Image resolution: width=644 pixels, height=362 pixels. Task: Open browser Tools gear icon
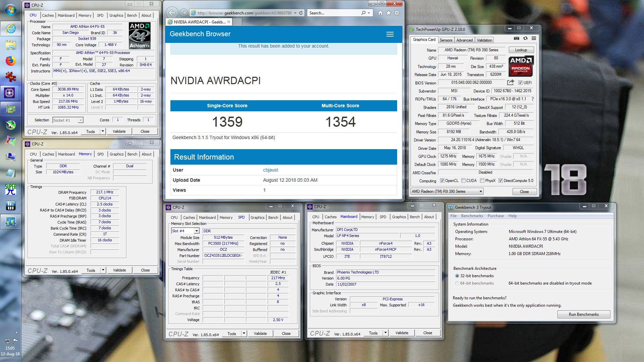click(397, 13)
